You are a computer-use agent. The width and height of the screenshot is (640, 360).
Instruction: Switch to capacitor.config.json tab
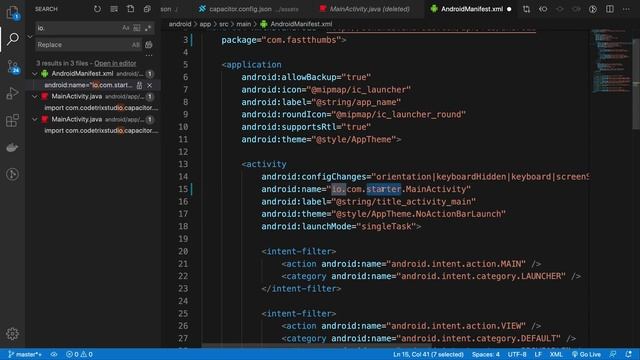click(x=249, y=9)
